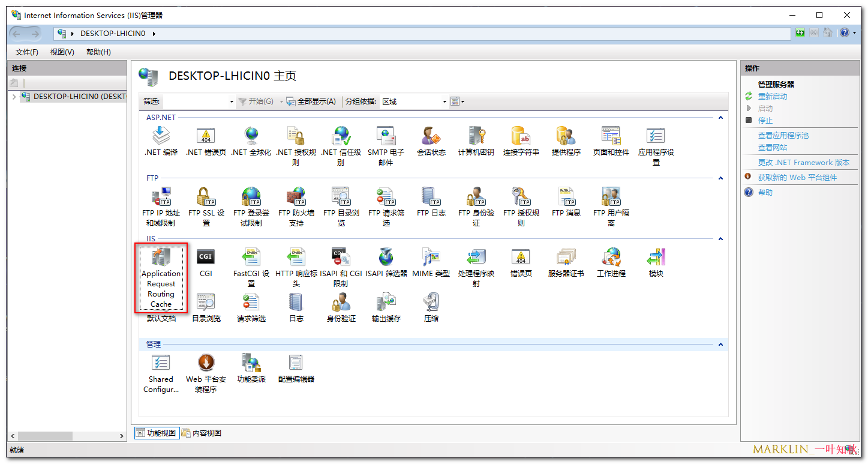The image size is (868, 464).
Task: Collapse the ASP.NET group section
Action: pyautogui.click(x=721, y=118)
